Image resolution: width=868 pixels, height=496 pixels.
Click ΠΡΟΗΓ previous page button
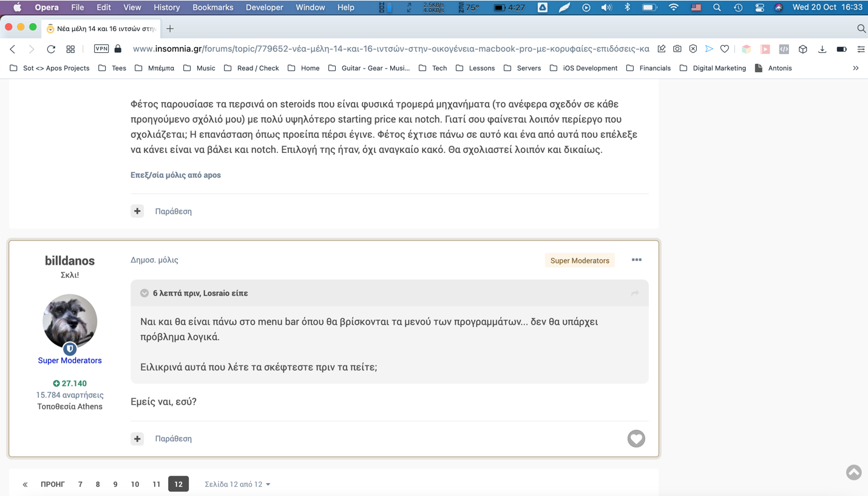click(x=53, y=484)
